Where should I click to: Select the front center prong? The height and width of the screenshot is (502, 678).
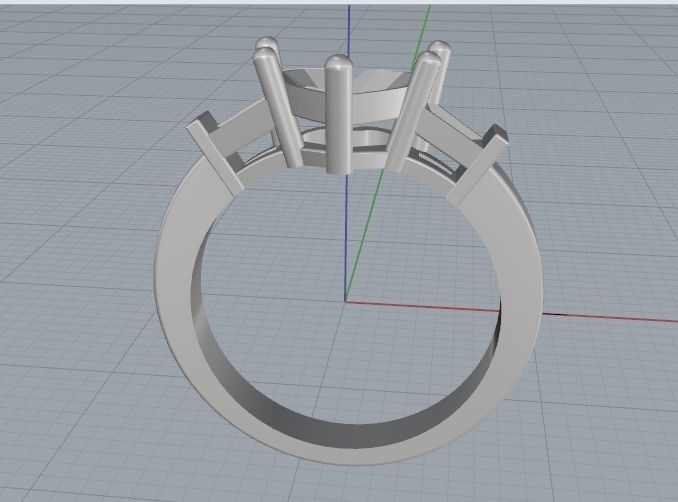pos(338,115)
